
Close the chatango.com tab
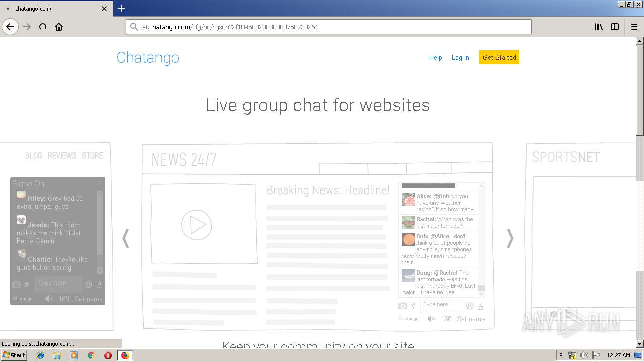104,9
